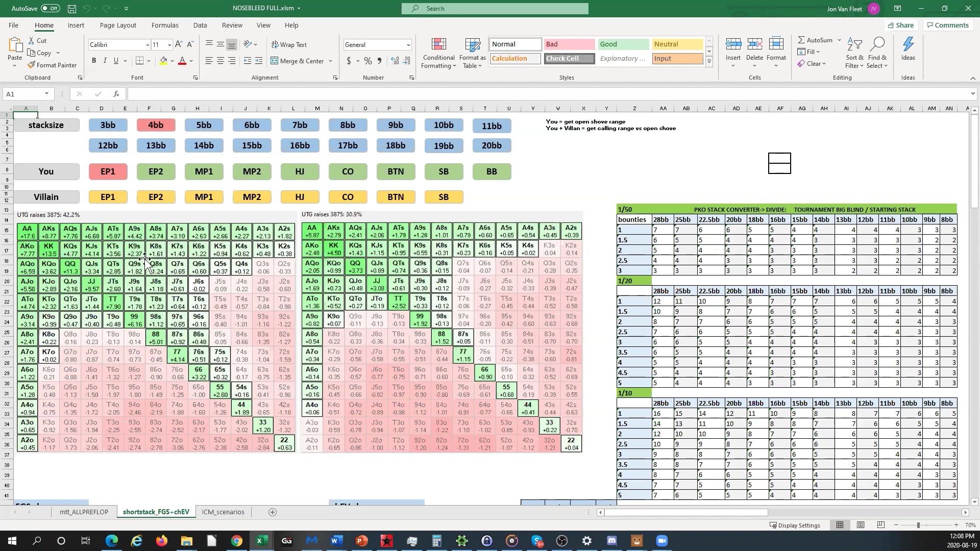Click inside the formula bar
This screenshot has width=980, height=551.
pos(357,94)
